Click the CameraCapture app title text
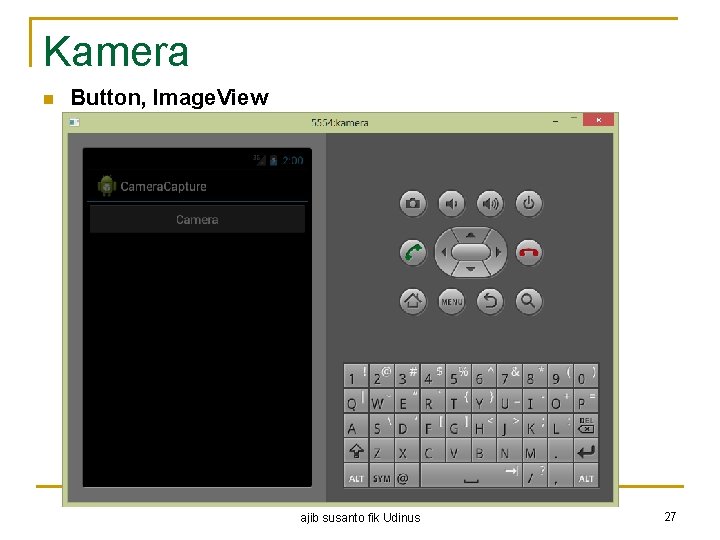This screenshot has height=540, width=720. [163, 186]
